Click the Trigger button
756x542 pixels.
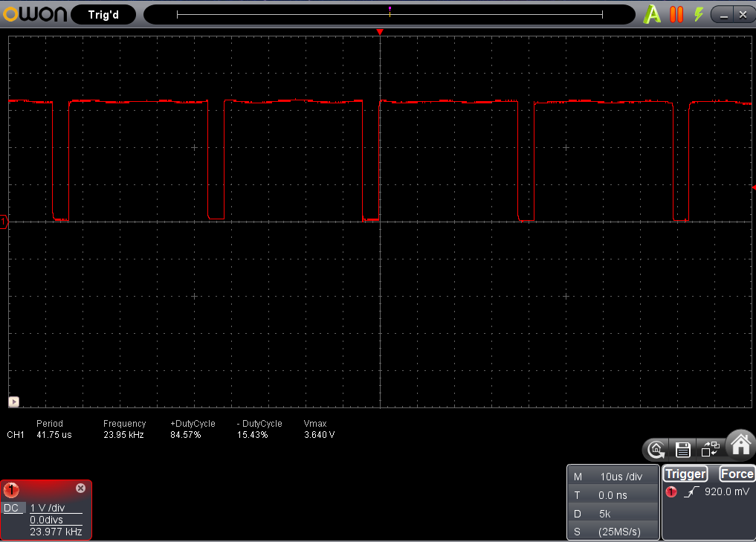tap(685, 474)
